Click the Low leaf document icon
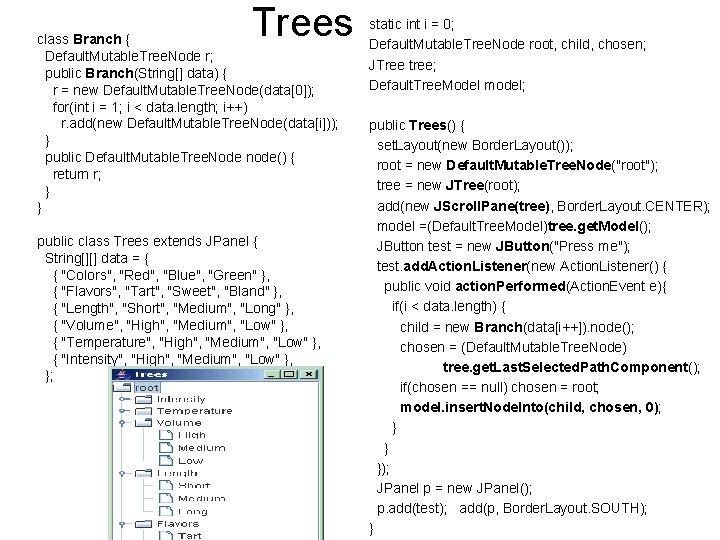This screenshot has width=720, height=540. pyautogui.click(x=166, y=460)
